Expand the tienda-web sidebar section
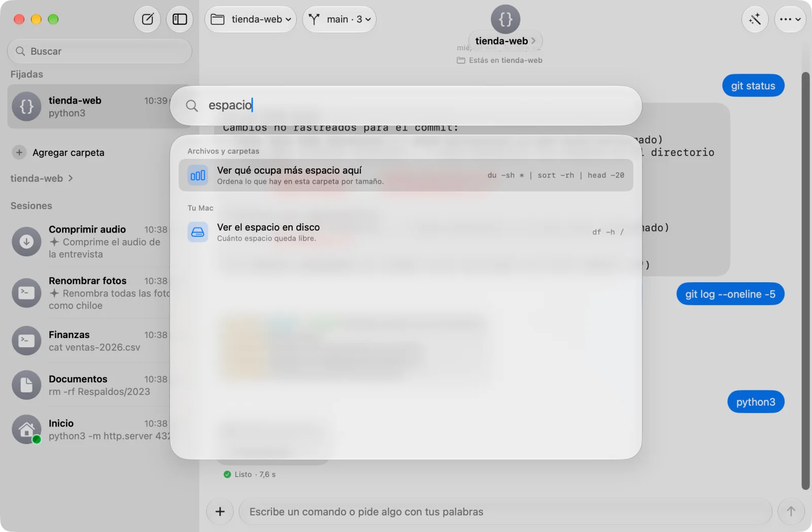This screenshot has height=532, width=812. (42, 178)
